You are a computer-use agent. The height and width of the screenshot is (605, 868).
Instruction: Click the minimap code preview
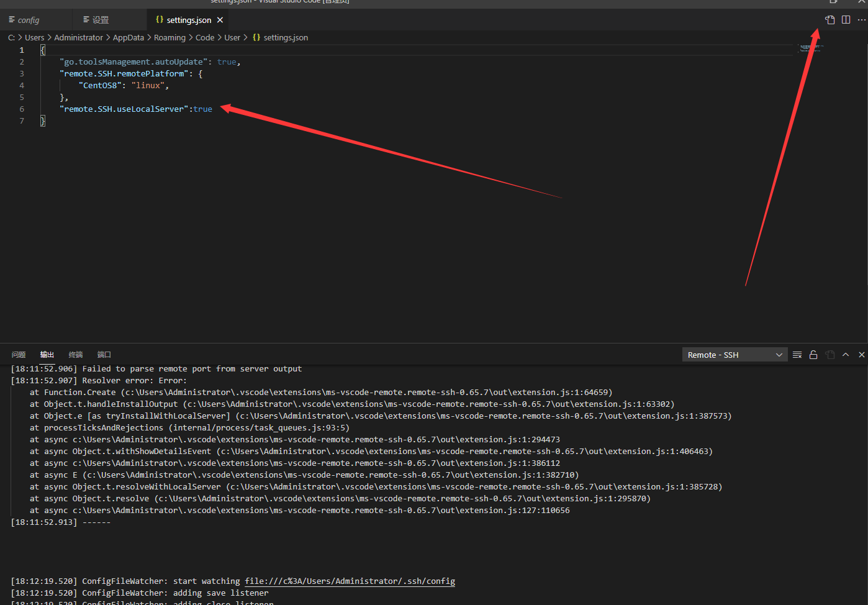click(811, 48)
